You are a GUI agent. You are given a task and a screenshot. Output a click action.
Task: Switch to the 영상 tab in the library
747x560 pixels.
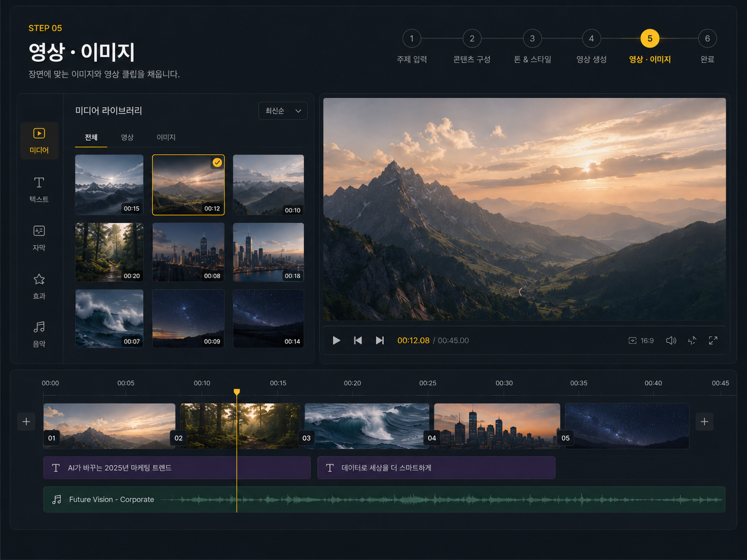[x=127, y=137]
